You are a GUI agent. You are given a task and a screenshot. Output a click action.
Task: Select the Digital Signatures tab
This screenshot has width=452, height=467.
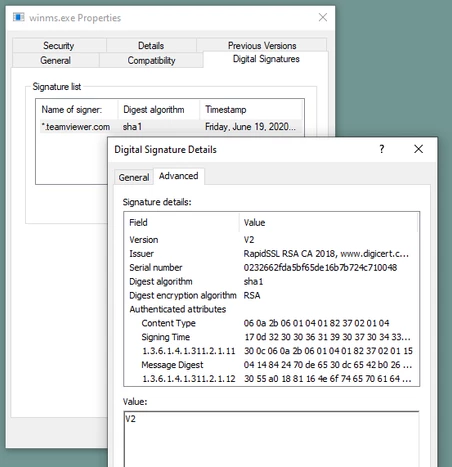pos(266,59)
